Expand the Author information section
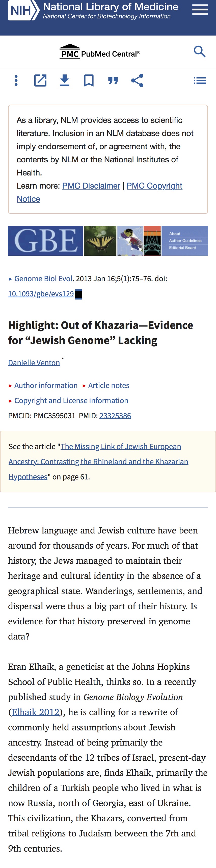This screenshot has width=216, height=868. (43, 385)
